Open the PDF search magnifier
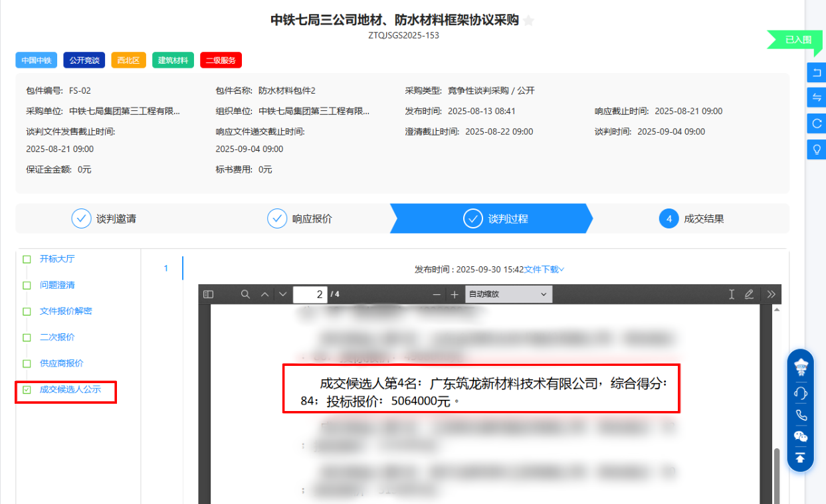This screenshot has width=826, height=504. [245, 294]
